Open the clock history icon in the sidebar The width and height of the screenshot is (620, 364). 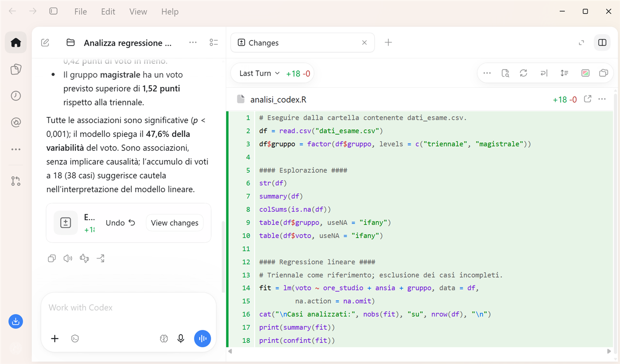click(x=16, y=96)
